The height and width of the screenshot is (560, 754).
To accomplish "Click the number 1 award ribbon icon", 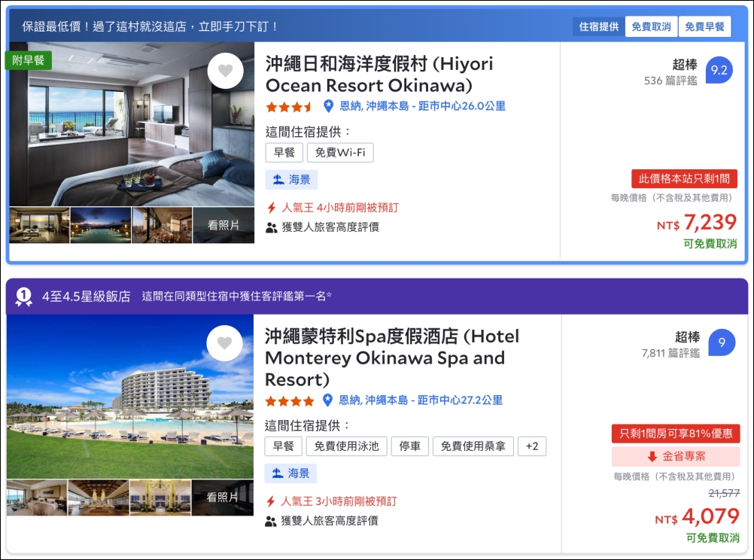I will pyautogui.click(x=23, y=297).
